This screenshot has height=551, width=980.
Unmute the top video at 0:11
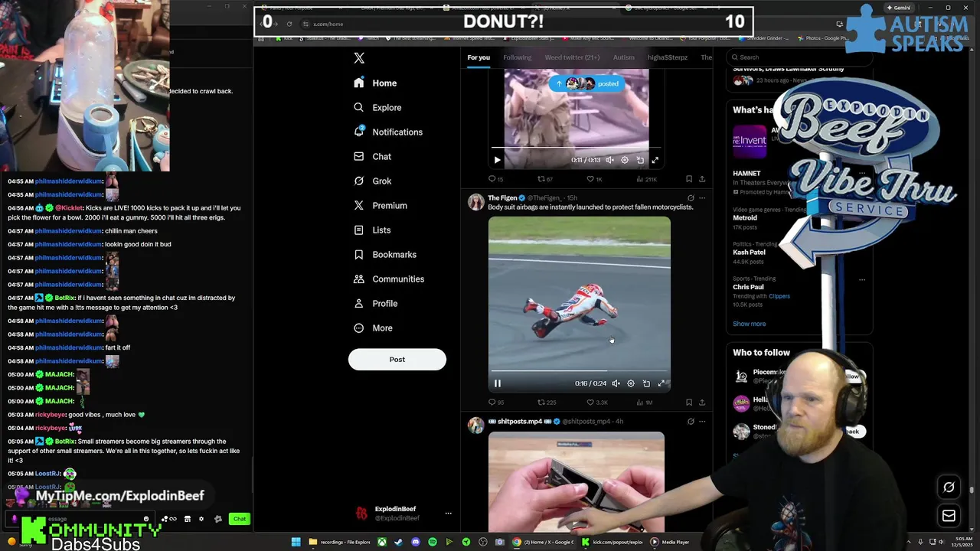[609, 160]
